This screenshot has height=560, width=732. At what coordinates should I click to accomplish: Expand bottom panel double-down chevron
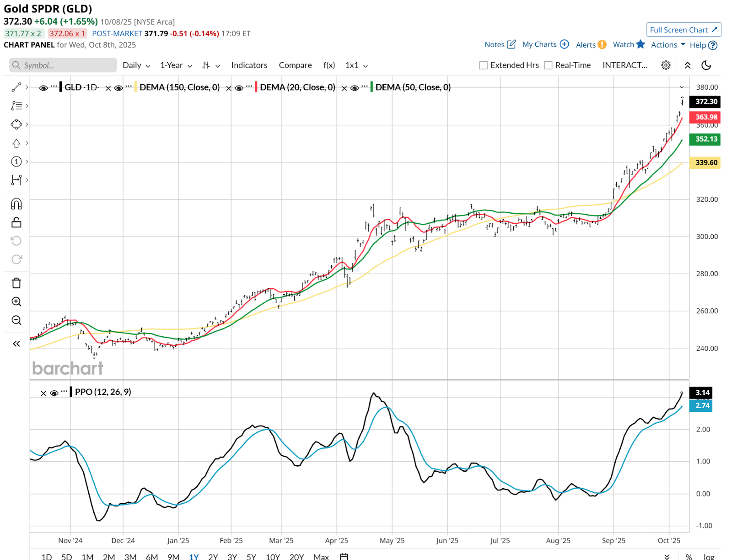[667, 556]
